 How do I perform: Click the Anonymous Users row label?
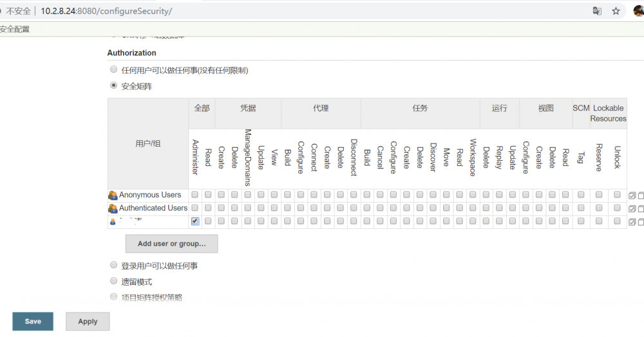click(x=150, y=195)
